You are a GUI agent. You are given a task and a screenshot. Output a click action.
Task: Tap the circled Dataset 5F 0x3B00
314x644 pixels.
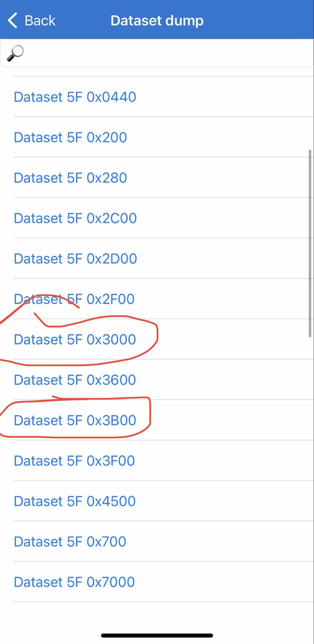(75, 420)
